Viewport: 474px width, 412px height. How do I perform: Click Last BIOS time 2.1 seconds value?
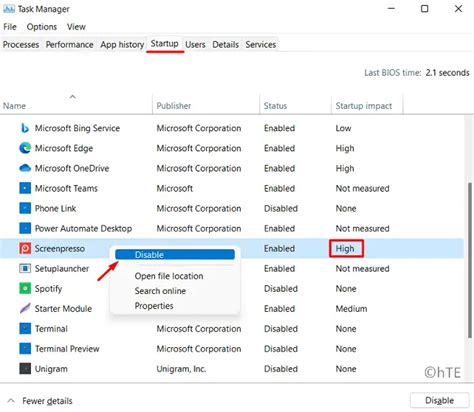pos(447,73)
